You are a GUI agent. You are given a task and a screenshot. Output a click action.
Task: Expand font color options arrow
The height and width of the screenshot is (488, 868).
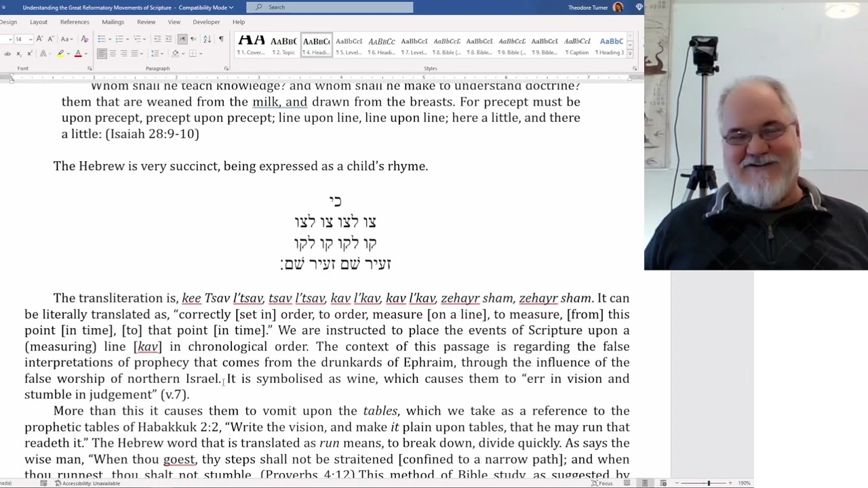pyautogui.click(x=86, y=54)
